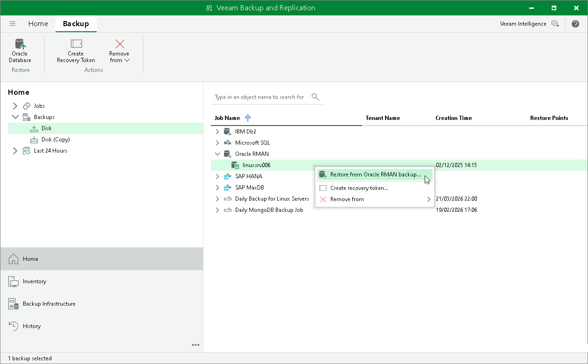This screenshot has width=588, height=364.
Task: Click the Disk download icon
Action: (34, 128)
